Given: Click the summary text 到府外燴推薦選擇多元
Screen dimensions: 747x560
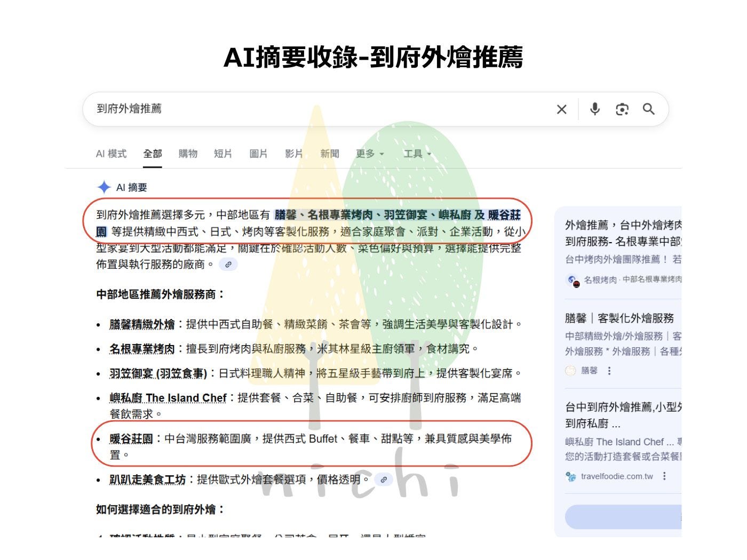Looking at the screenshot, I should click(150, 215).
